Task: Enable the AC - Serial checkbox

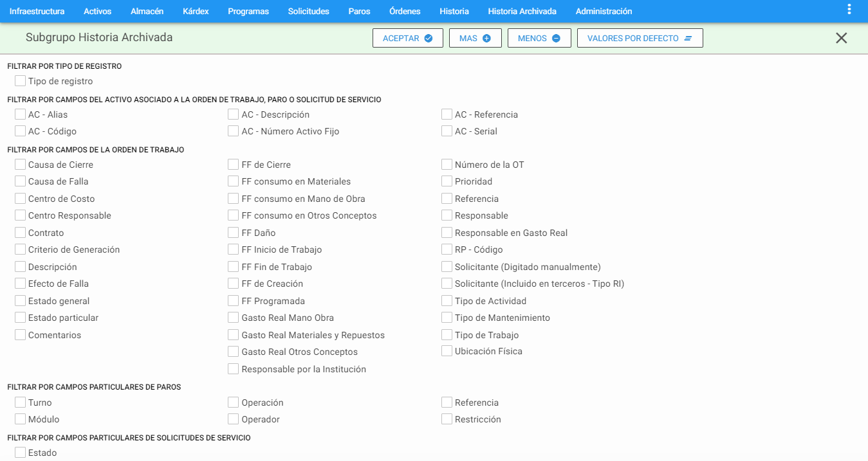Action: pyautogui.click(x=447, y=131)
